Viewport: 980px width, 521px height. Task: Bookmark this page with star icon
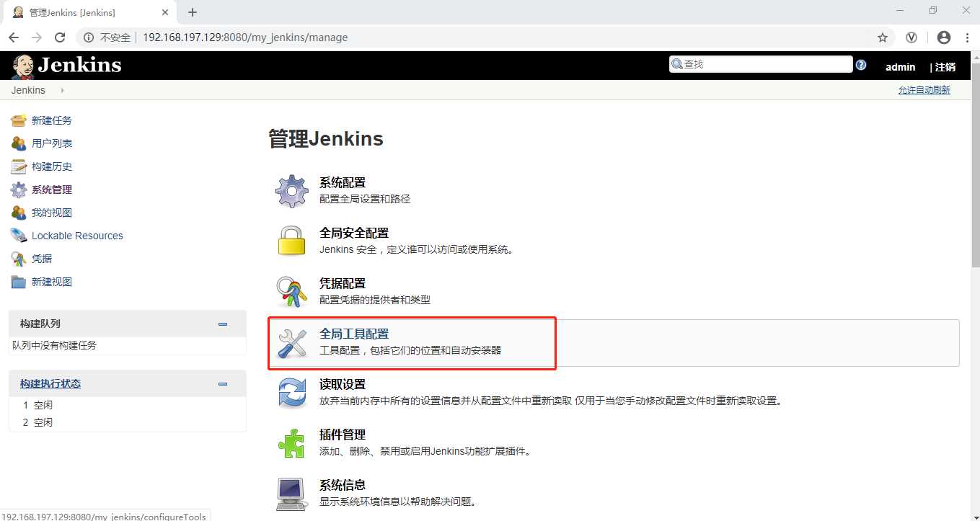883,37
